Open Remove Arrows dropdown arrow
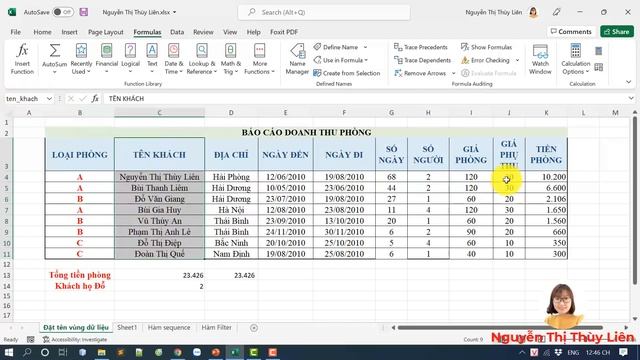The height and width of the screenshot is (360, 640). click(x=453, y=73)
